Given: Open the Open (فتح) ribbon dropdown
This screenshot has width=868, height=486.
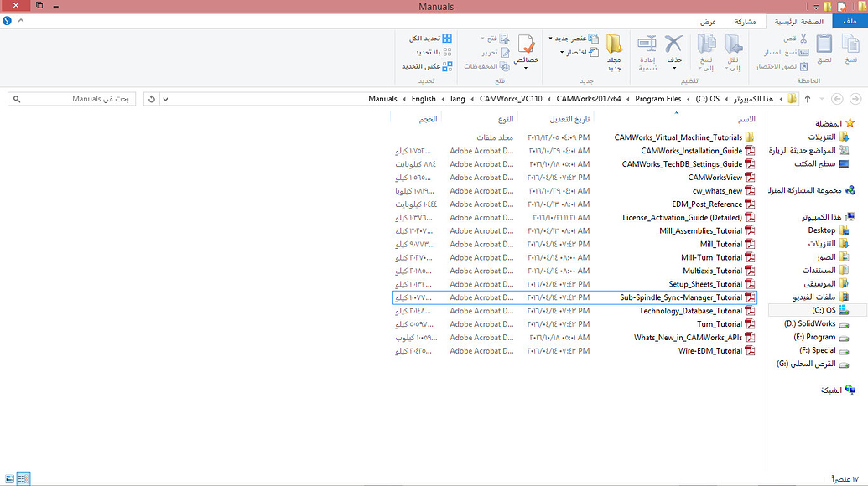Looking at the screenshot, I should pos(495,39).
